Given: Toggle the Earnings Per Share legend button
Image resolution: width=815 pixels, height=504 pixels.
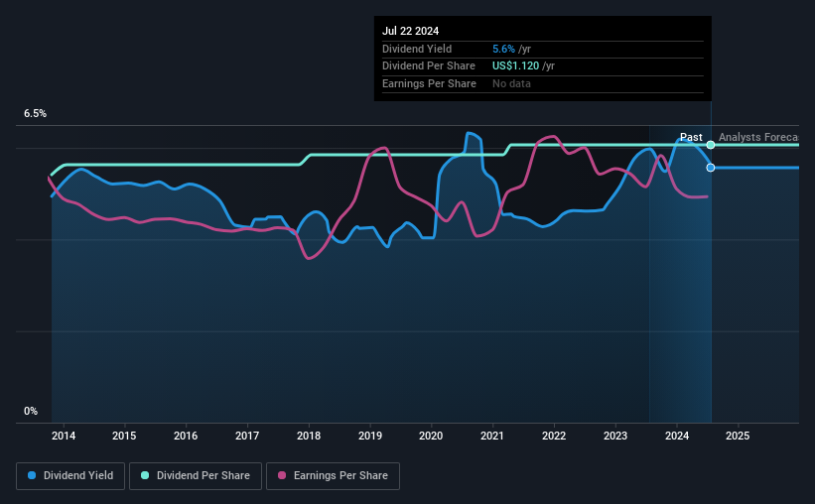Looking at the screenshot, I should [333, 476].
